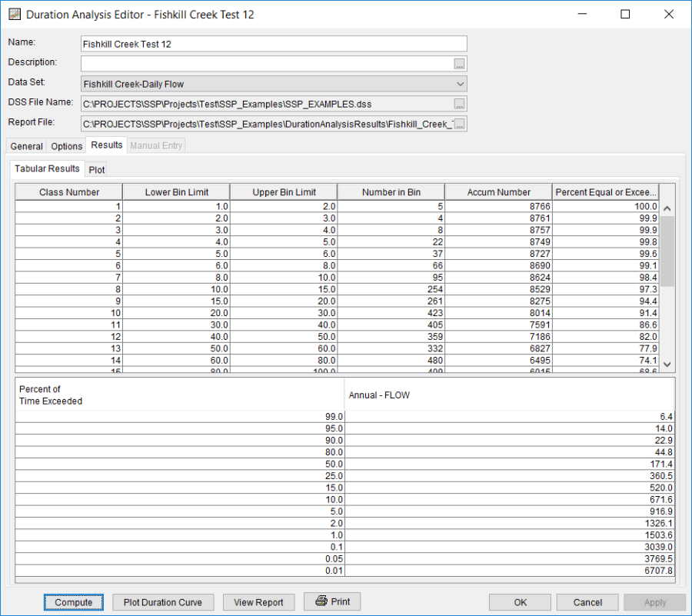This screenshot has width=692, height=616.
Task: Open the Plot sub-tab
Action: pyautogui.click(x=97, y=170)
